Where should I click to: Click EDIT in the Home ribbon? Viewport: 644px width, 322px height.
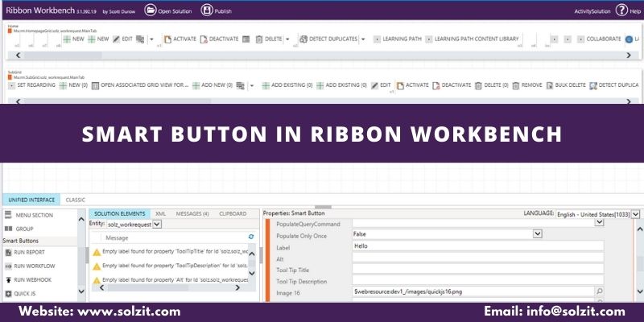tap(123, 39)
